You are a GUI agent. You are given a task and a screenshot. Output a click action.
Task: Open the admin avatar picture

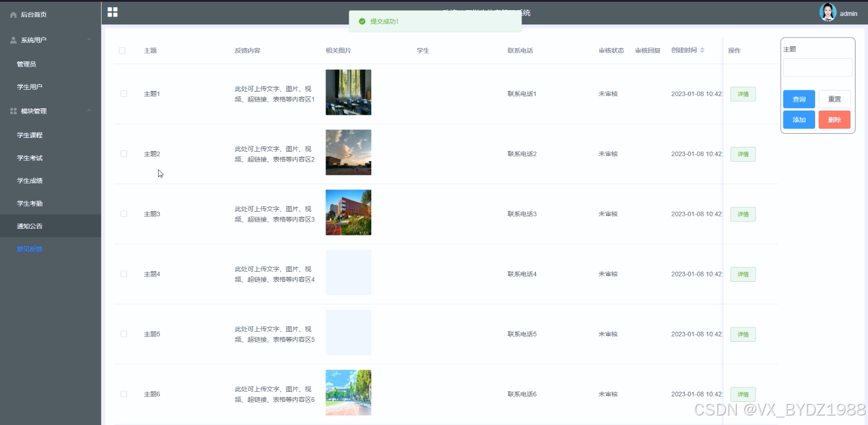[828, 12]
